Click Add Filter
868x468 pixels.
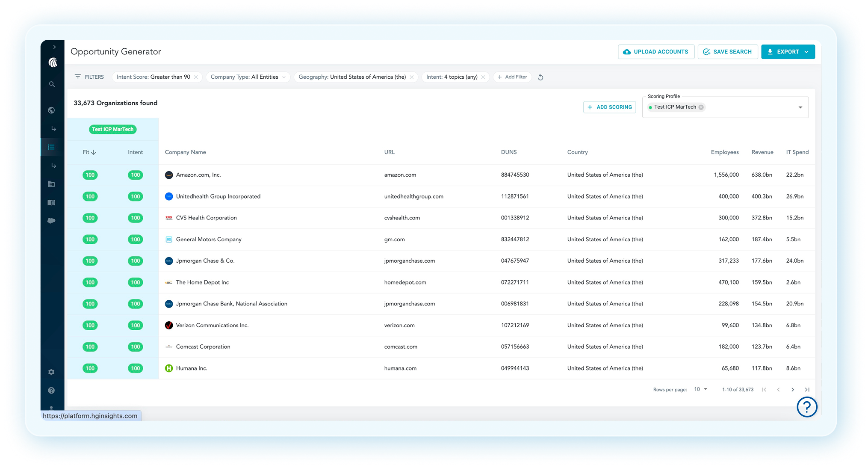[x=512, y=77]
